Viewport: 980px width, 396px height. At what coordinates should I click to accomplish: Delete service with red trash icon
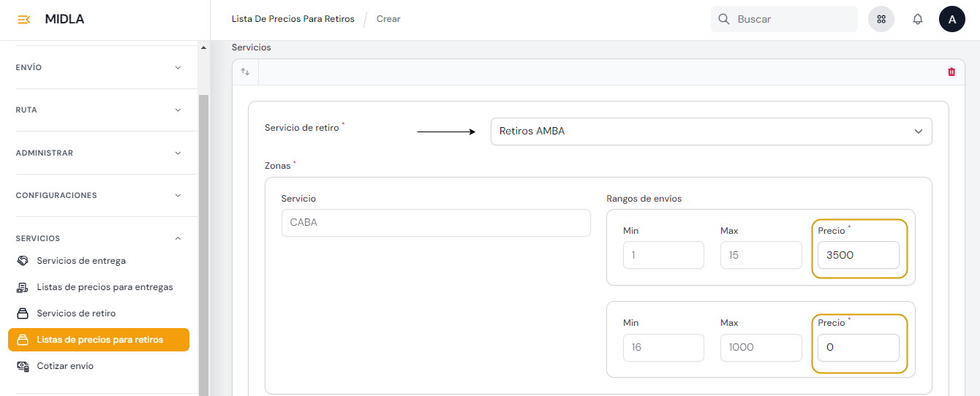point(951,72)
